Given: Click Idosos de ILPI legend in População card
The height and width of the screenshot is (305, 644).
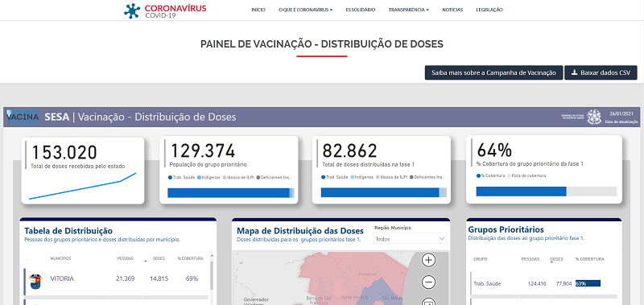Looking at the screenshot, I should point(237,177).
